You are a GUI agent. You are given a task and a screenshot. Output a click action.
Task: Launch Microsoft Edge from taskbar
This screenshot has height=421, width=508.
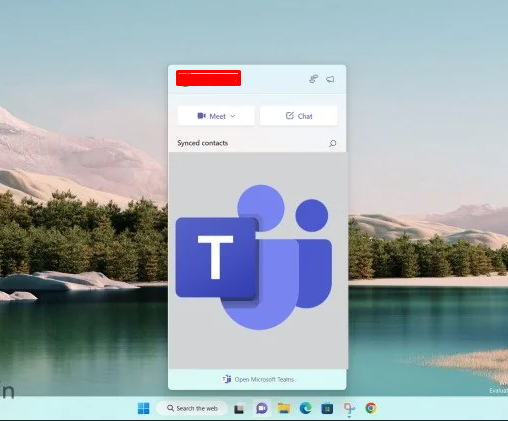[305, 408]
